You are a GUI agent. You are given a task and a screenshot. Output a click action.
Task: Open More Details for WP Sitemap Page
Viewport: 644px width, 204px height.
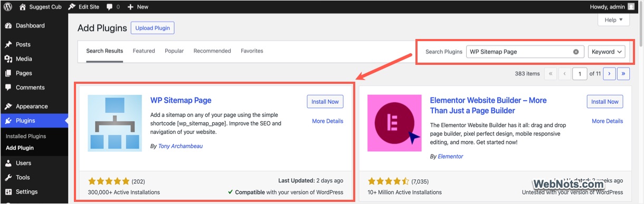tap(327, 121)
